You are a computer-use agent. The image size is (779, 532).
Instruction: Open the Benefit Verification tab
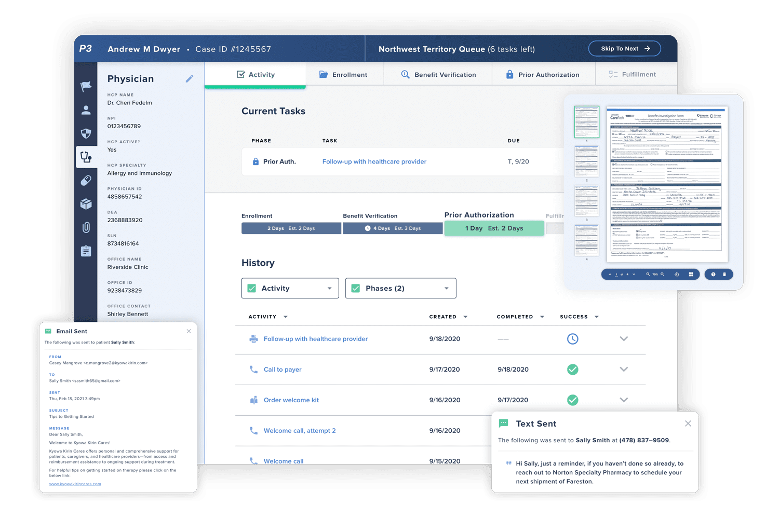438,75
